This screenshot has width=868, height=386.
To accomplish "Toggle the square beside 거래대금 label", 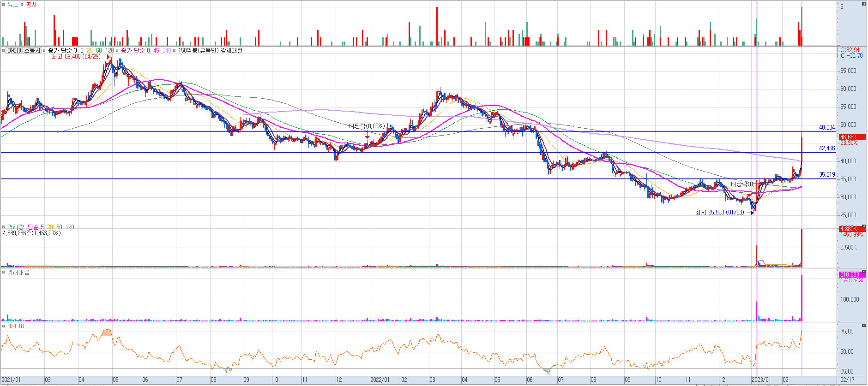I will (3, 273).
